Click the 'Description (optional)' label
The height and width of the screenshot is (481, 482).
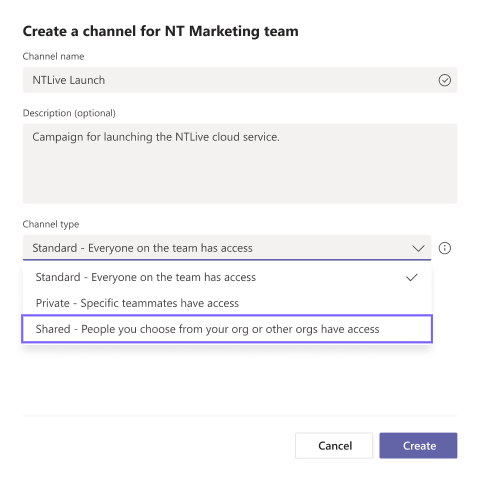point(69,113)
